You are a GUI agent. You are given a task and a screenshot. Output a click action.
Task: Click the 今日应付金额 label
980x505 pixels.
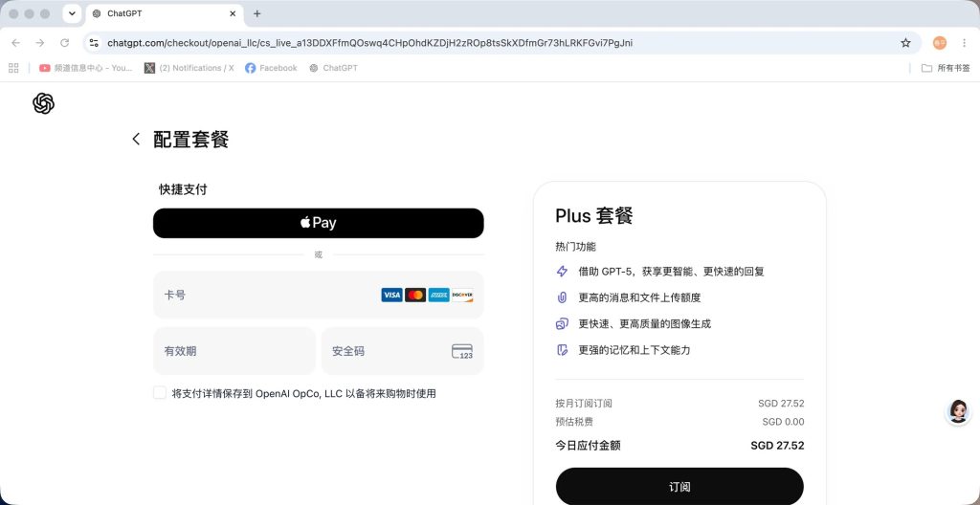[589, 446]
